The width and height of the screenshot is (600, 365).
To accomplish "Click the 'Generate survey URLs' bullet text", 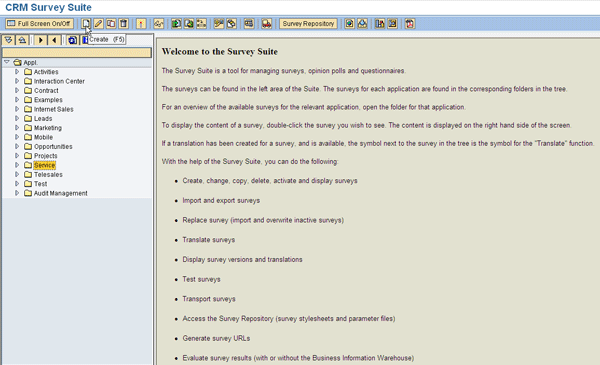I will click(216, 338).
